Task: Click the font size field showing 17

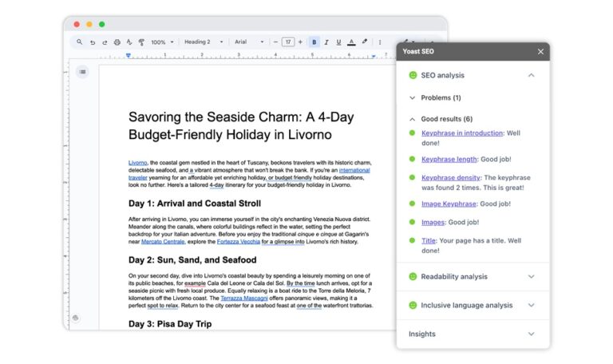Action: (x=288, y=42)
